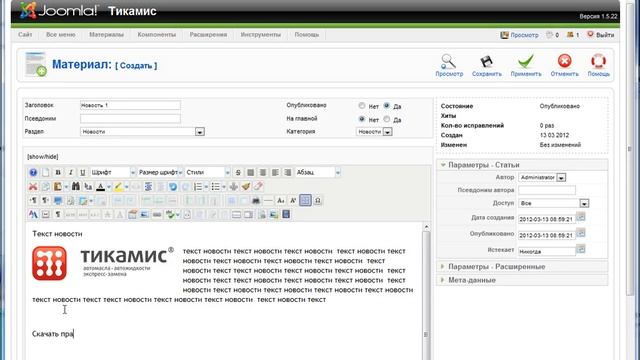
Task: Open calendar next to Дата создания
Action: coord(580,217)
